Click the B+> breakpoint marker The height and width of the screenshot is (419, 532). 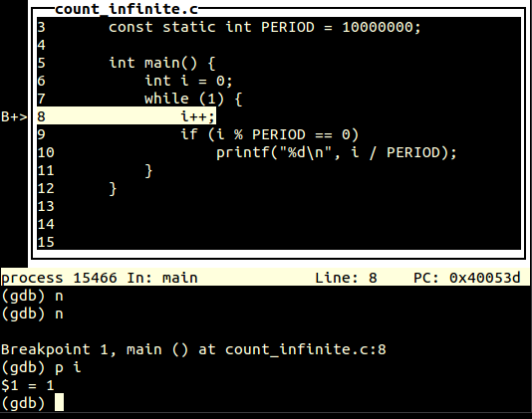tap(14, 116)
